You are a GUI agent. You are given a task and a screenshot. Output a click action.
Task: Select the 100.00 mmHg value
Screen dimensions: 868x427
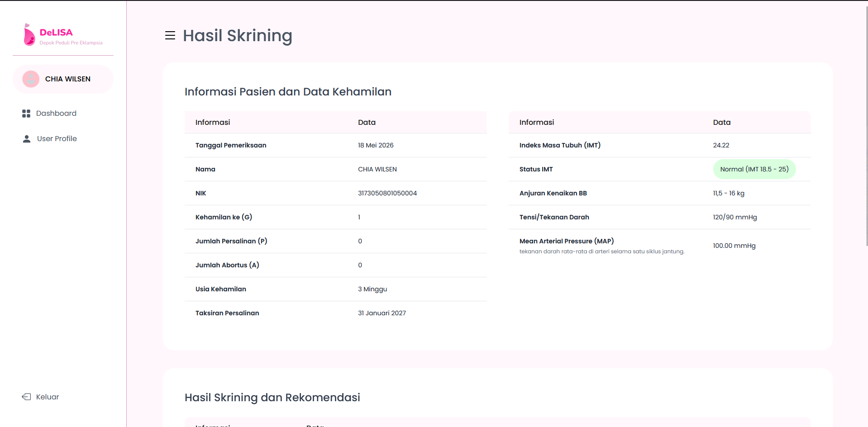click(x=734, y=246)
